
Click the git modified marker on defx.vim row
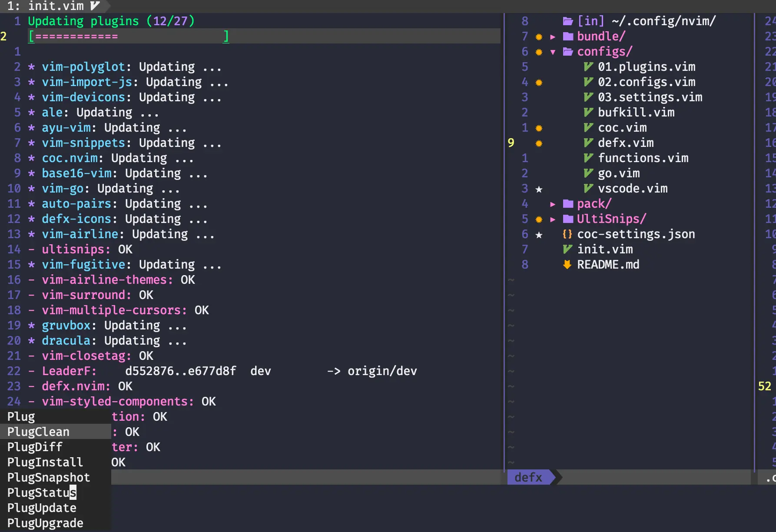539,143
